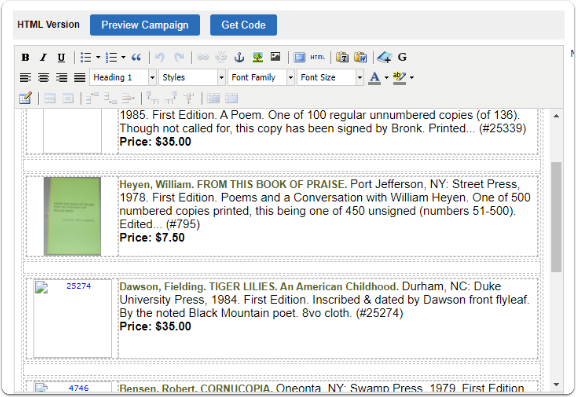Screen dimensions: 576x397
Task: Insert an anchor using the anchor icon
Action: coord(240,57)
